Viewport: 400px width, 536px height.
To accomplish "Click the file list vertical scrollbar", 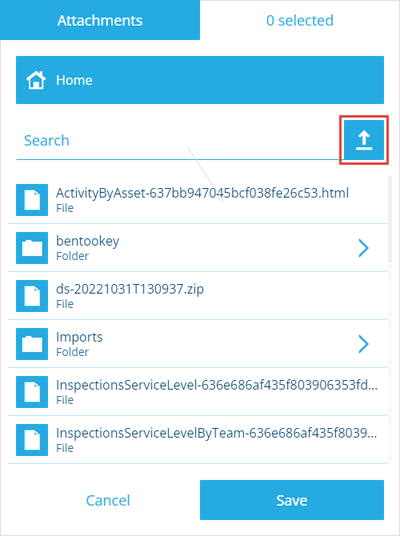I will pos(390,219).
